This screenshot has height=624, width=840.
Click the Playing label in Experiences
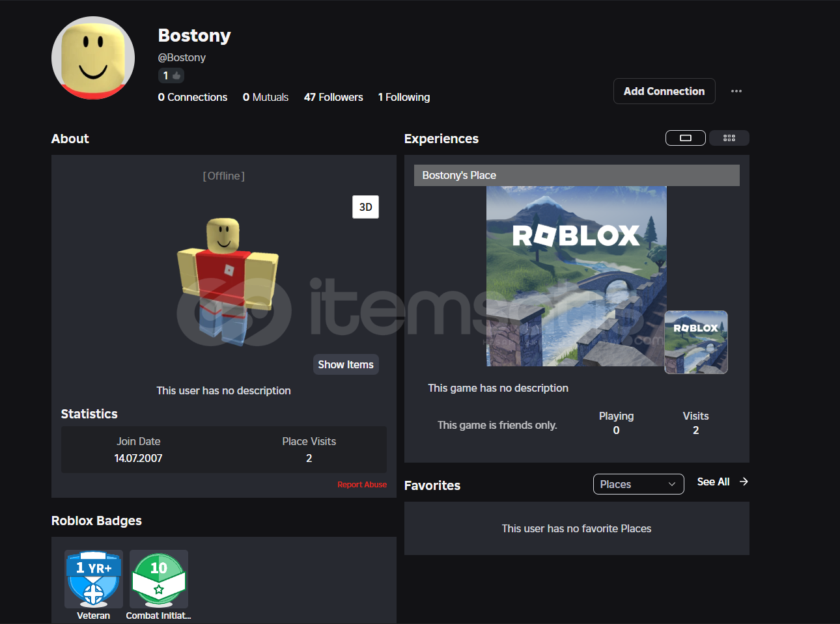[616, 416]
